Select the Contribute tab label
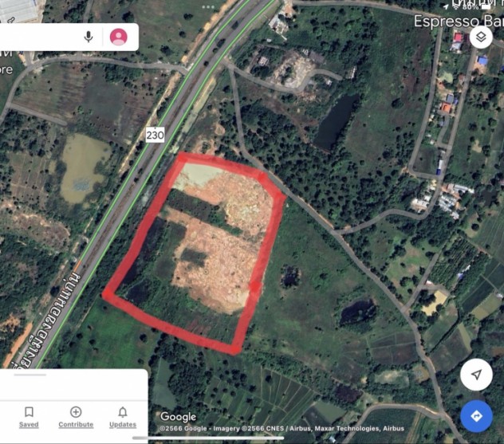The height and width of the screenshot is (444, 504). 76,424
